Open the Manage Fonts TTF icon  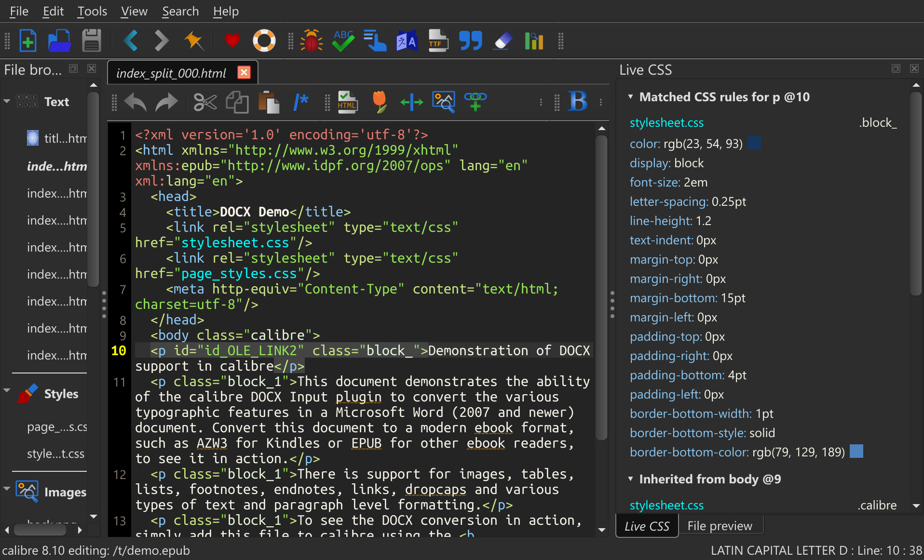click(x=438, y=41)
